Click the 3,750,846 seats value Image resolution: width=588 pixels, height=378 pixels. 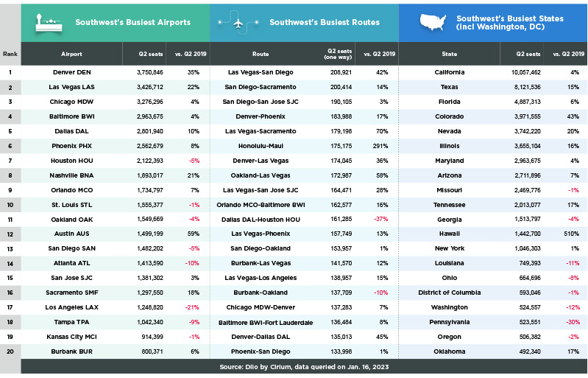(x=150, y=72)
